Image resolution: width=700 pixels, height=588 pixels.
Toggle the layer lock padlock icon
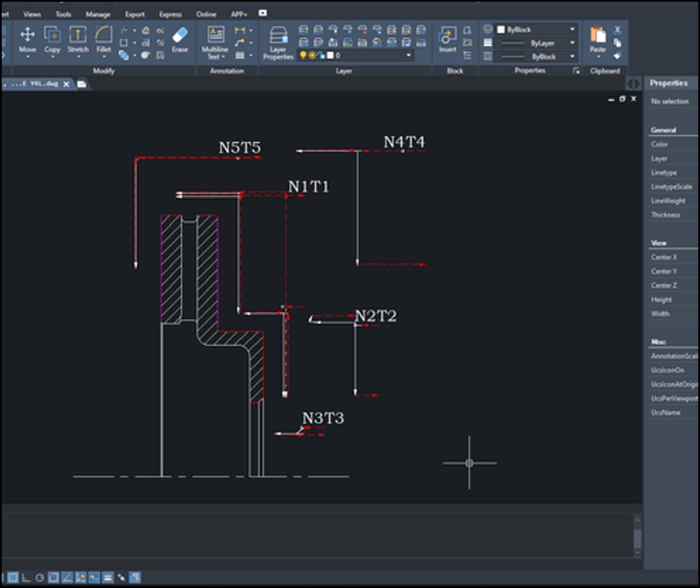coord(322,54)
